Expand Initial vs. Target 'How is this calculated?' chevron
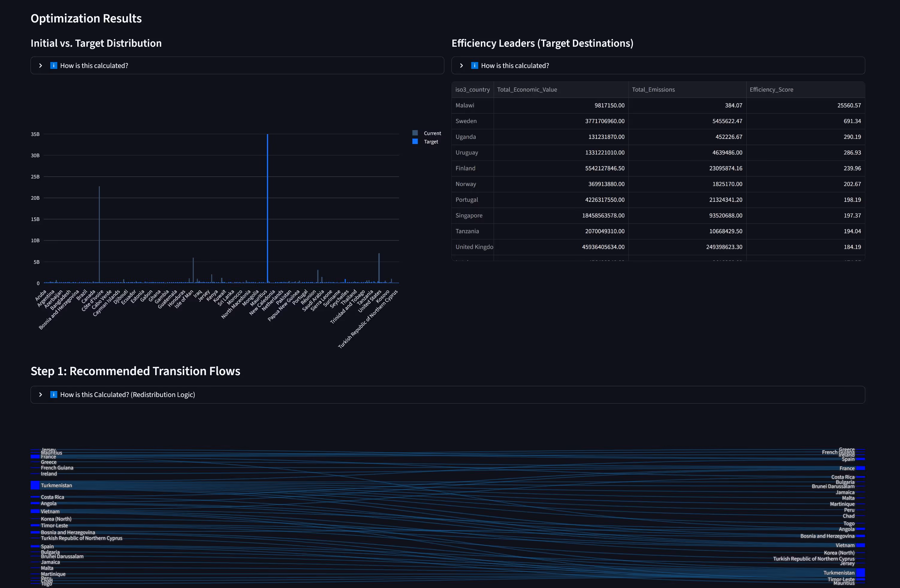The height and width of the screenshot is (588, 900). click(40, 65)
